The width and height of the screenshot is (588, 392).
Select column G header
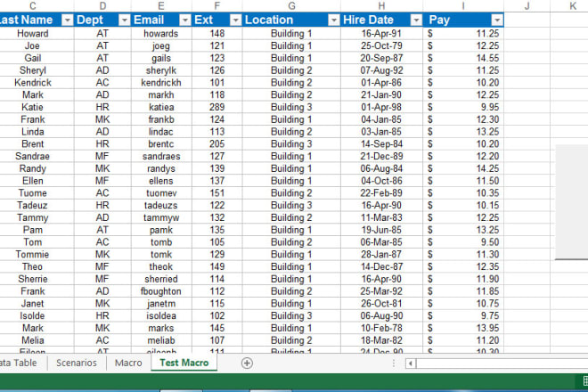291,5
